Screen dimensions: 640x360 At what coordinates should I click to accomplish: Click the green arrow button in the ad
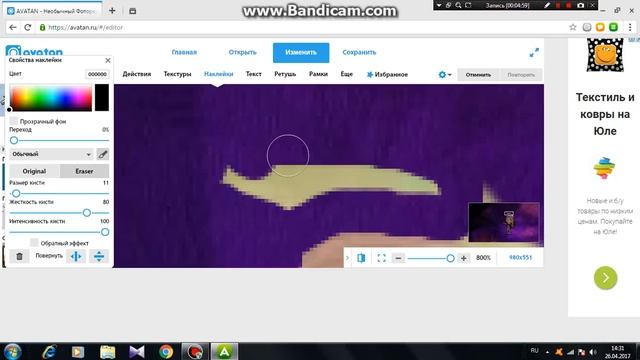[x=605, y=278]
